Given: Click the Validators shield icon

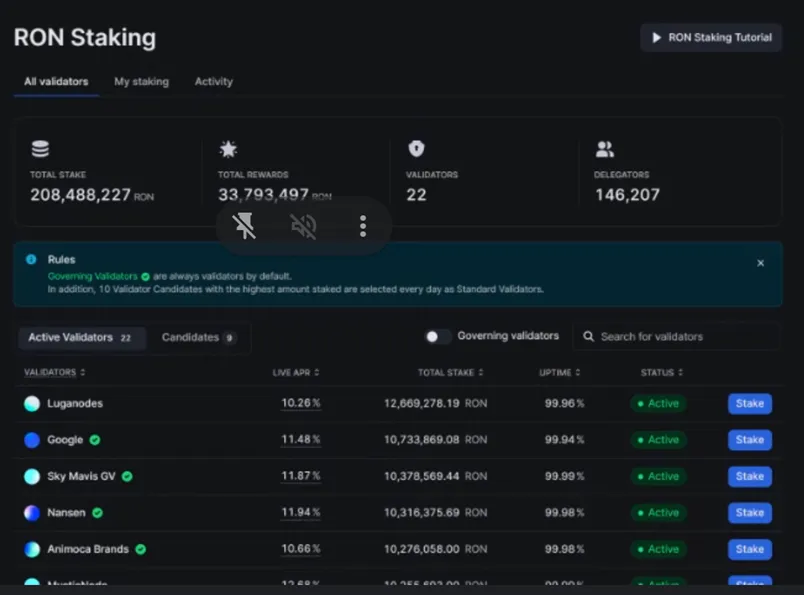Looking at the screenshot, I should 416,149.
